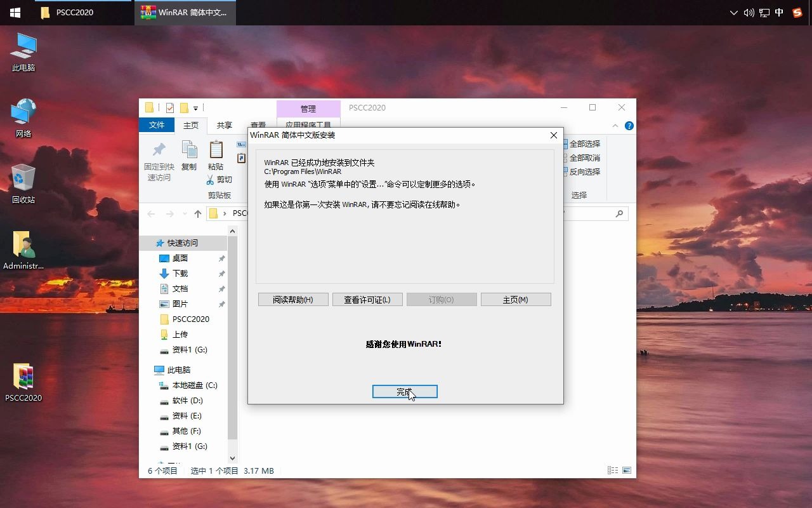Open 软件 (D:) drive
The width and height of the screenshot is (812, 508).
188,400
